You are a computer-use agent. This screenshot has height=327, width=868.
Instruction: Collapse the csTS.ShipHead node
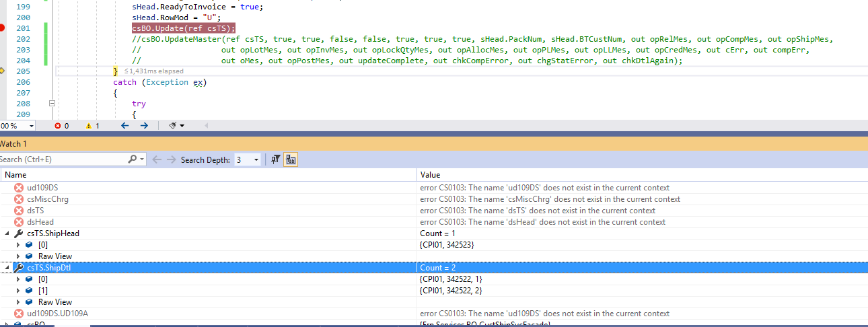[7, 233]
